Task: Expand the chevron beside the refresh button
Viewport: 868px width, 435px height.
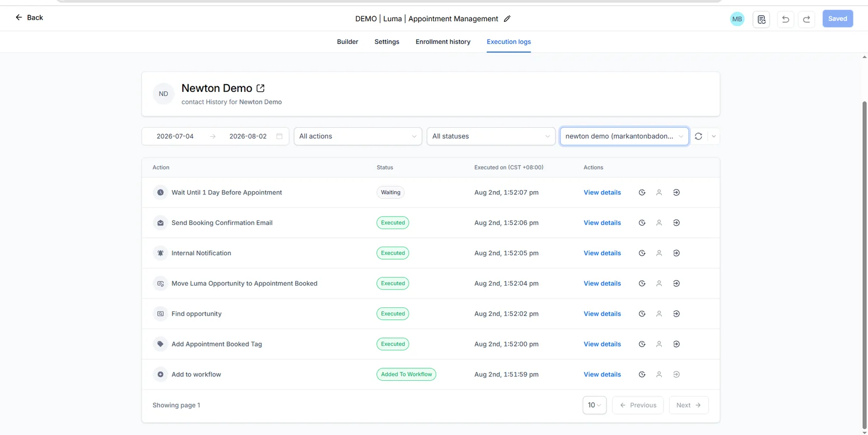Action: tap(713, 136)
